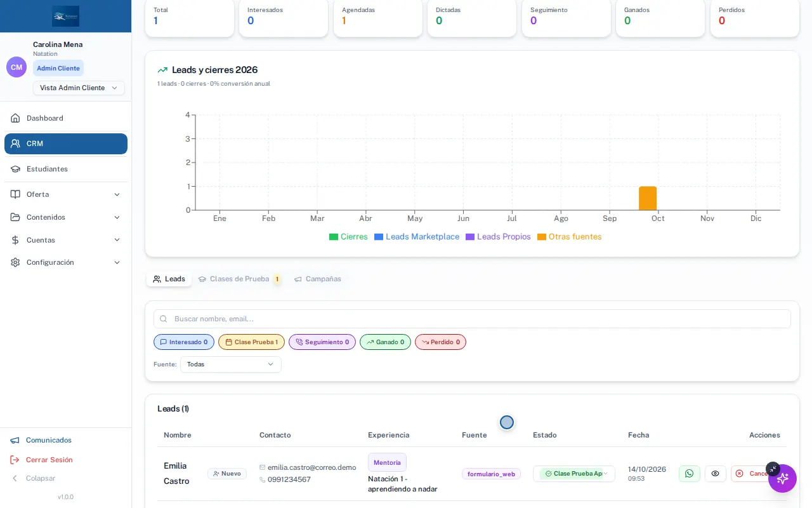Viewport: 812px width, 508px height.
Task: Open the Vista Admin Cliente dropdown
Action: click(x=79, y=88)
